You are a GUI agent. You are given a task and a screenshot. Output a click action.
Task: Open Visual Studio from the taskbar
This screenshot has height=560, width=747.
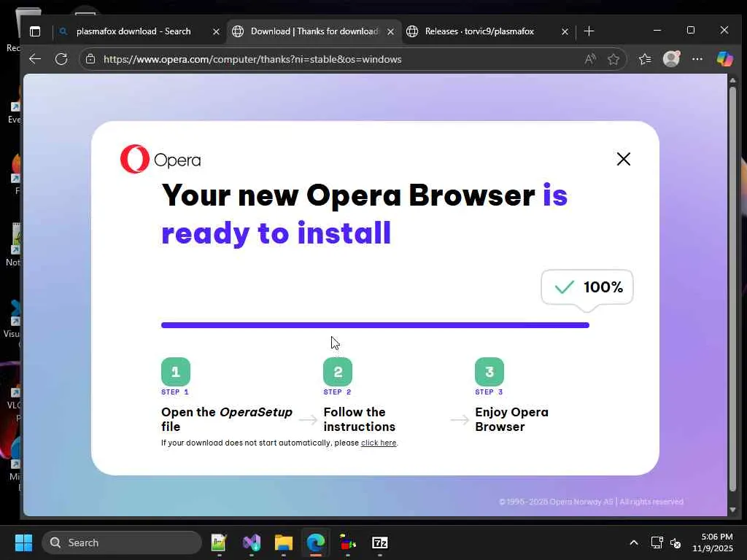point(252,542)
